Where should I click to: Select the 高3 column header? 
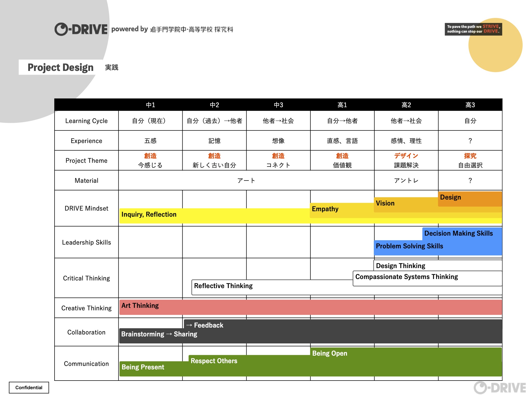tap(470, 105)
